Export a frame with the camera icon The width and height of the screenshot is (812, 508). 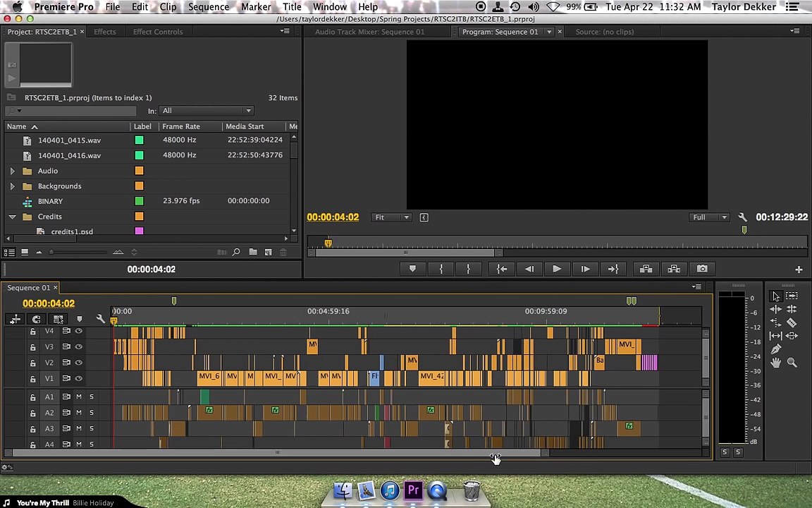702,269
